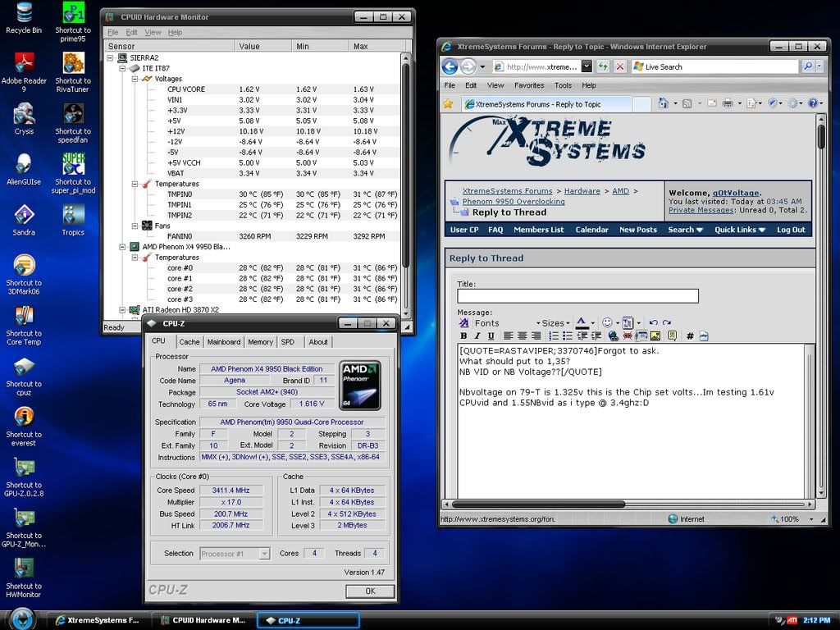Switch to the SPD tab in CPU-Z
The image size is (840, 630).
pyautogui.click(x=288, y=342)
